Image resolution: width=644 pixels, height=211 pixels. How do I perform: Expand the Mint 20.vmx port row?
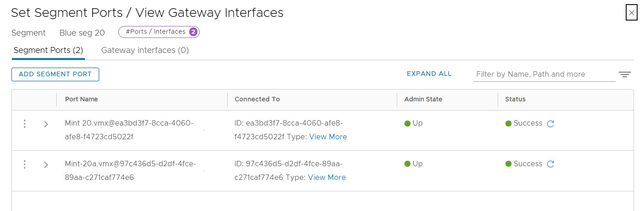coord(46,124)
